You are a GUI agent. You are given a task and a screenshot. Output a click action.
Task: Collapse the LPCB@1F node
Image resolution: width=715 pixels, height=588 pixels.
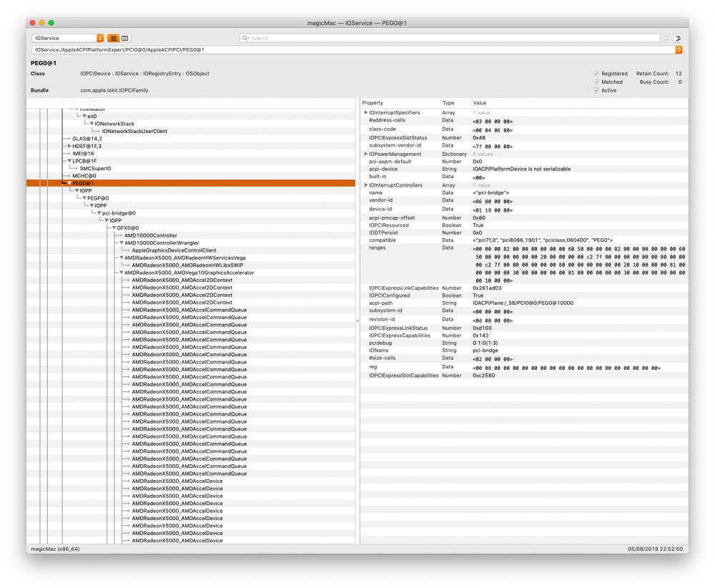[69, 161]
